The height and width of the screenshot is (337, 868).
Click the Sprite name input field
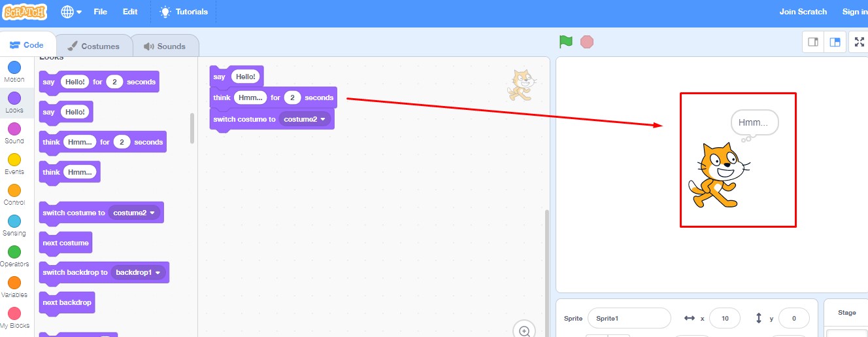[629, 318]
